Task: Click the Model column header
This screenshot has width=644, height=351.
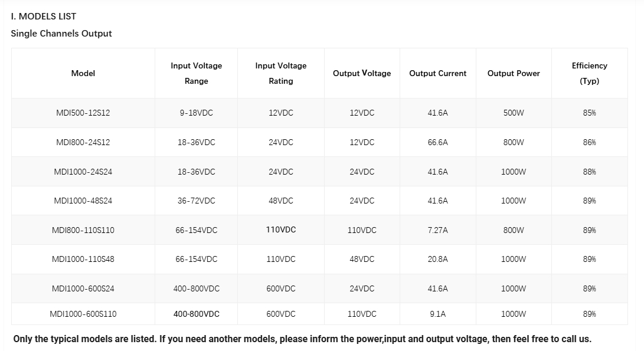Action: pos(83,73)
